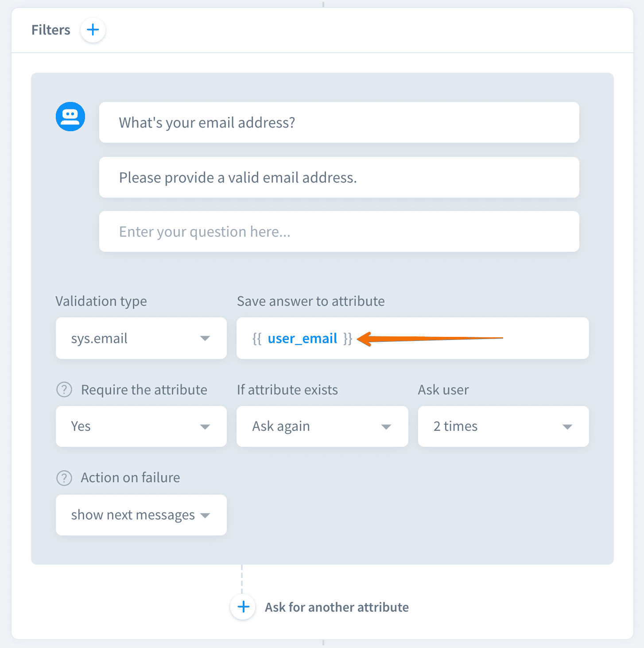644x648 pixels.
Task: Open the Ask user 2 times dropdown
Action: 503,426
